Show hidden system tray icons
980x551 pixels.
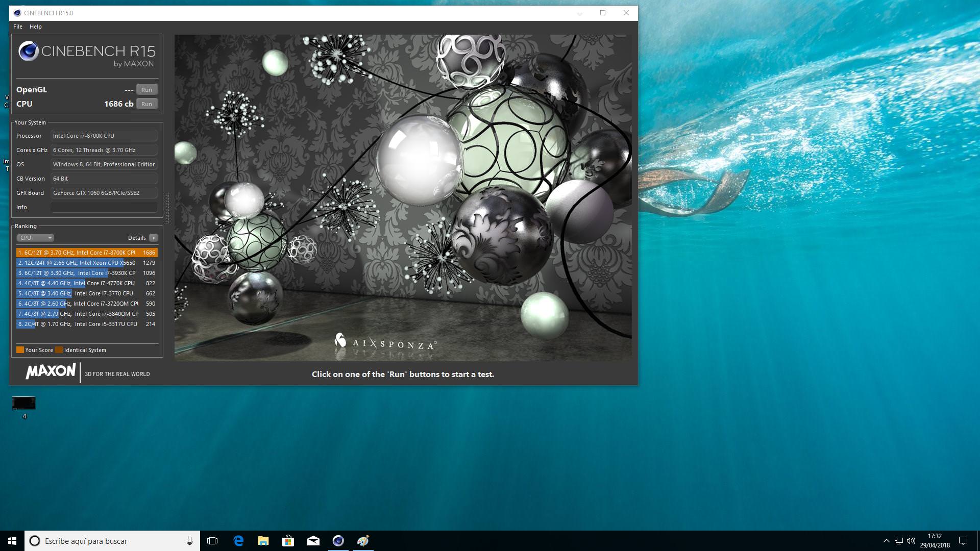coord(886,541)
